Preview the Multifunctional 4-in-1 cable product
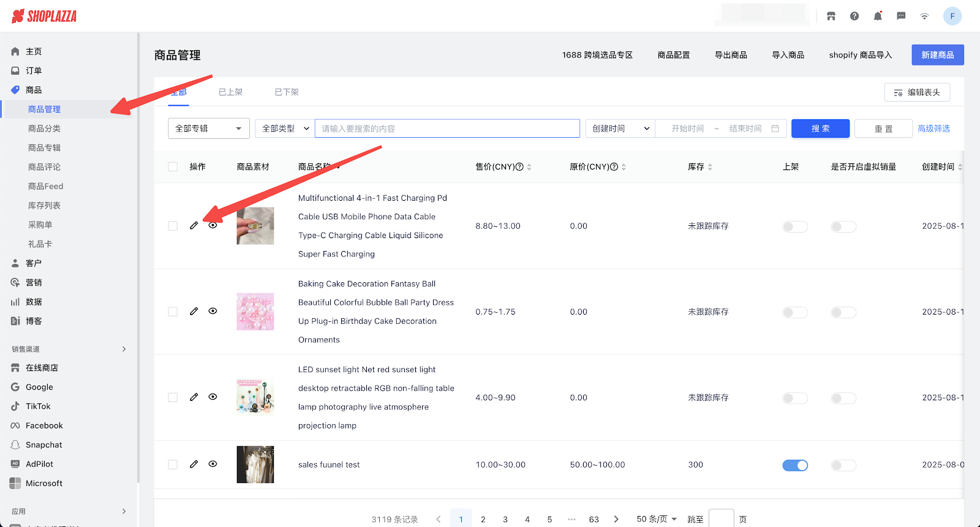The width and height of the screenshot is (980, 527). pyautogui.click(x=213, y=225)
